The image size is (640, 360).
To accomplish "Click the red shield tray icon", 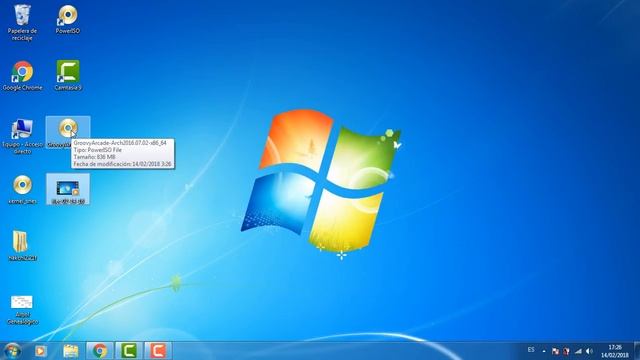I will coord(566,351).
